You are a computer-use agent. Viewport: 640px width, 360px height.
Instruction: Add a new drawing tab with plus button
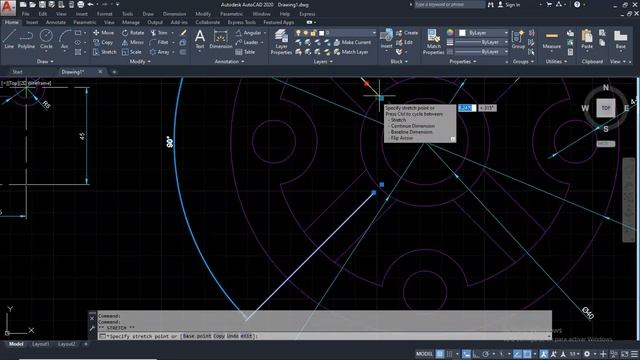114,72
